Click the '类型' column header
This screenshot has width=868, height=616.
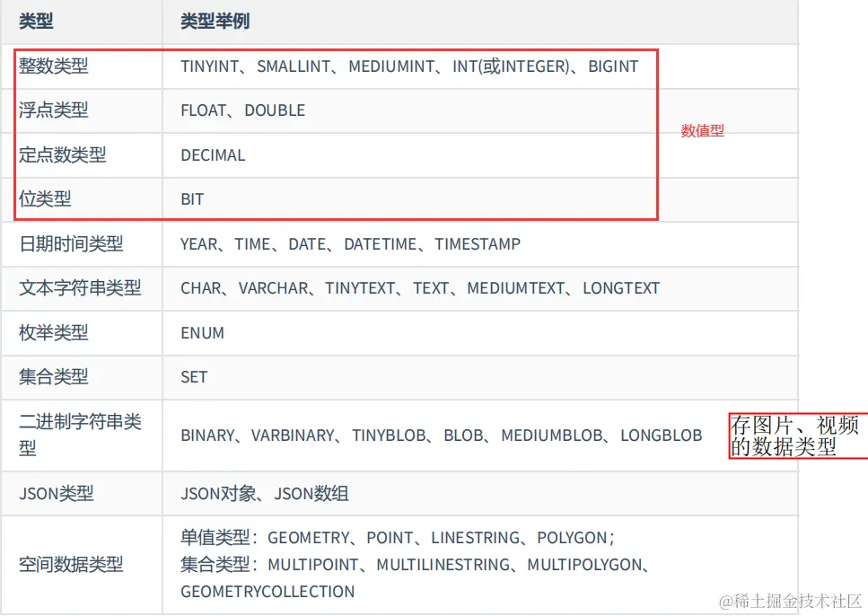(x=82, y=22)
